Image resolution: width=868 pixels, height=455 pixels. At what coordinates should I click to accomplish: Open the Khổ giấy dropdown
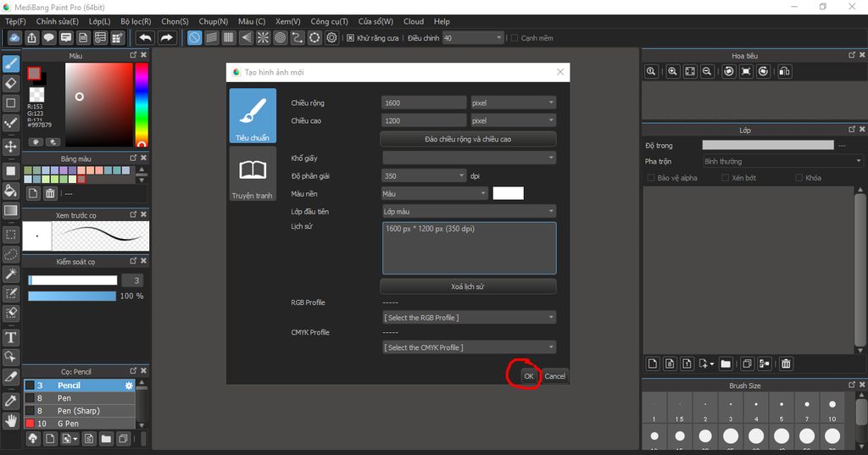470,158
